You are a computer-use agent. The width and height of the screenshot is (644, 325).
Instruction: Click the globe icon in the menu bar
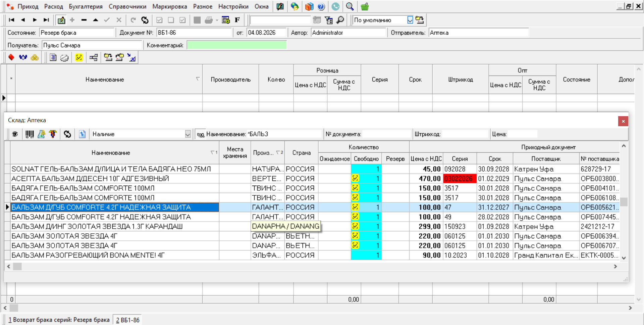tap(294, 6)
